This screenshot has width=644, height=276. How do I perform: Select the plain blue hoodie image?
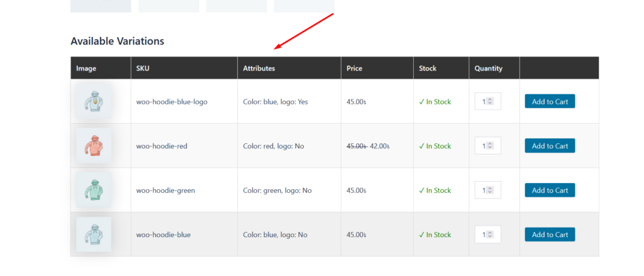pos(94,235)
